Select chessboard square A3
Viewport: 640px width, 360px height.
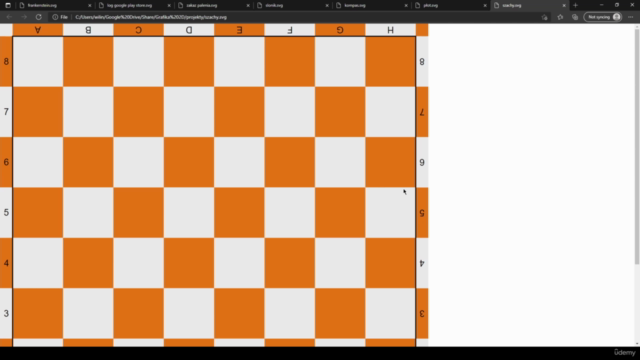click(38, 313)
